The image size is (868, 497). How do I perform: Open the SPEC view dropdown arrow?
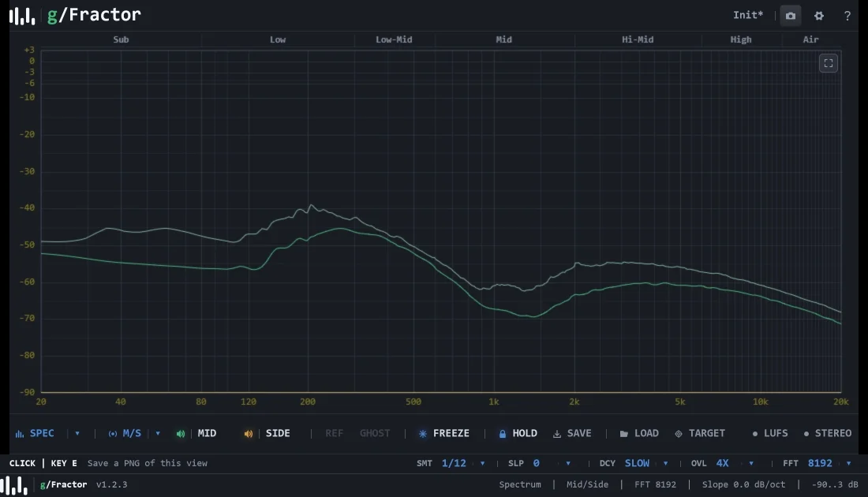(77, 433)
